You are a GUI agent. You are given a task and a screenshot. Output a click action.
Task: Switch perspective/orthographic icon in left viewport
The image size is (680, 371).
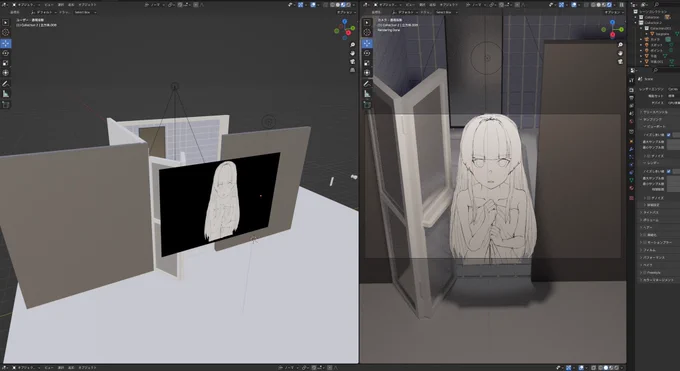point(353,70)
